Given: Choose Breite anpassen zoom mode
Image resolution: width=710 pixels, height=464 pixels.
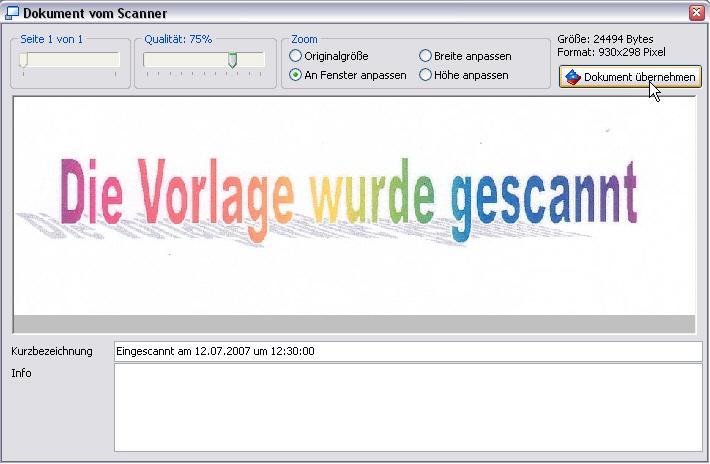Looking at the screenshot, I should 426,56.
